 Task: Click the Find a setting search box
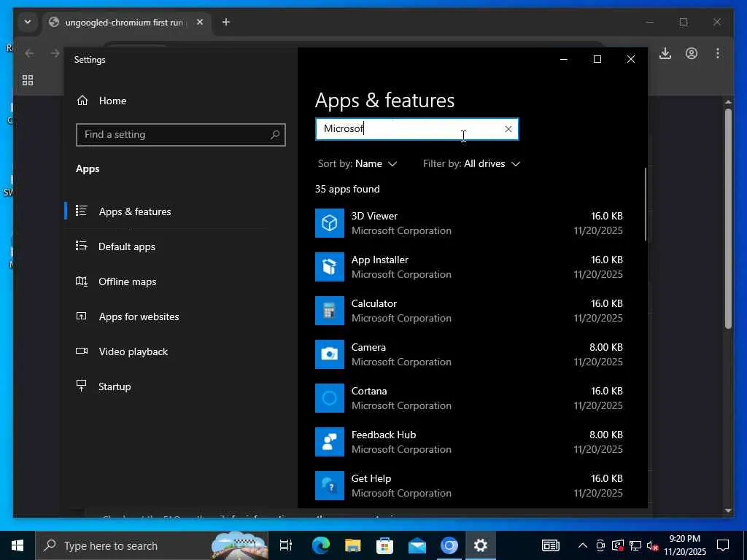(181, 135)
